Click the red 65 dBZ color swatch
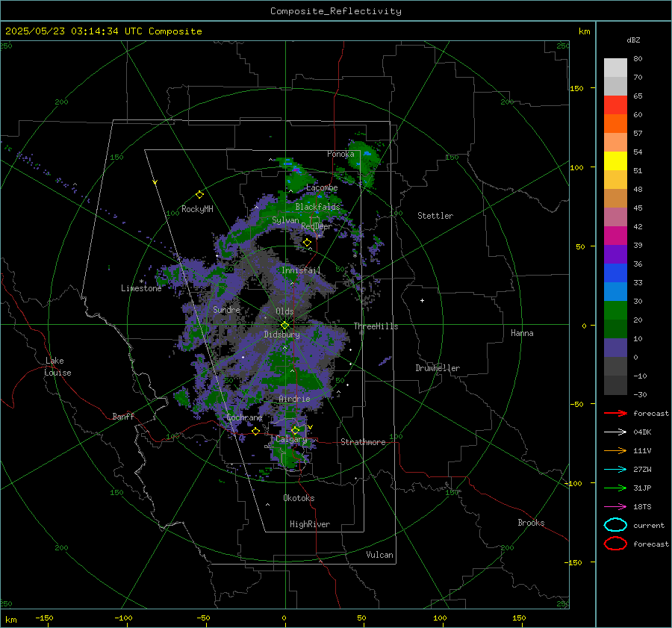 [x=615, y=105]
